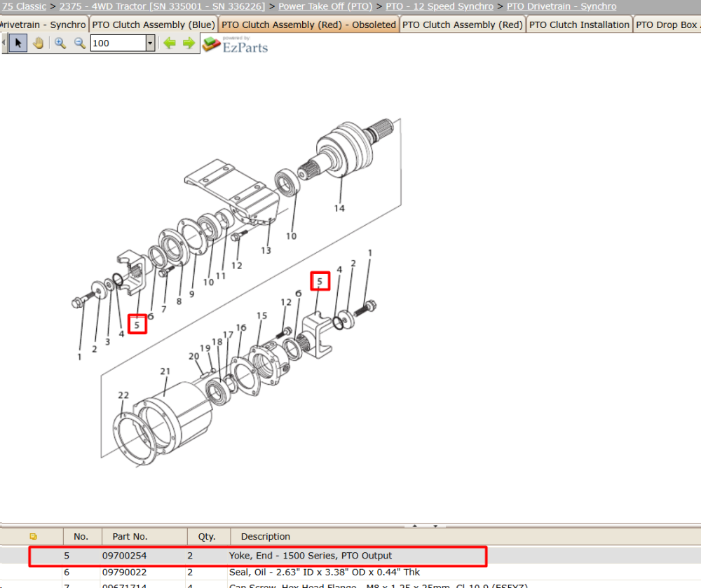
Task: Sort by the Description column header
Action: click(266, 537)
